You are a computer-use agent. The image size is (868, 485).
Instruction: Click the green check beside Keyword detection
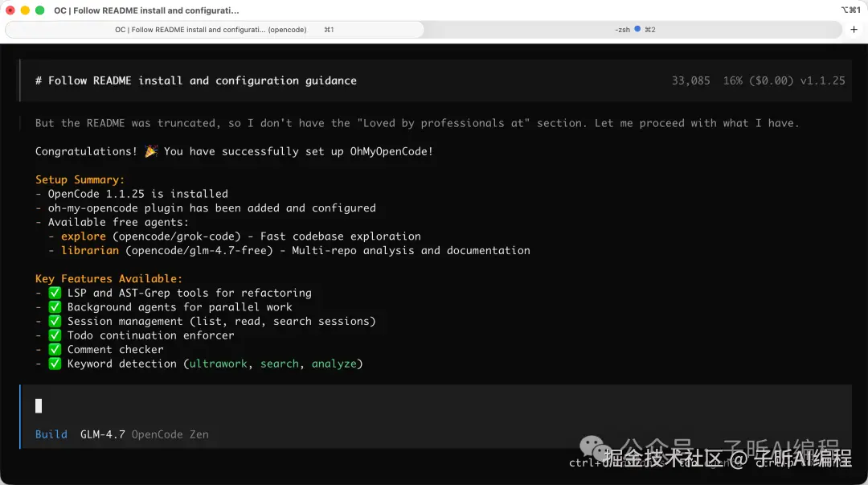pos(55,364)
